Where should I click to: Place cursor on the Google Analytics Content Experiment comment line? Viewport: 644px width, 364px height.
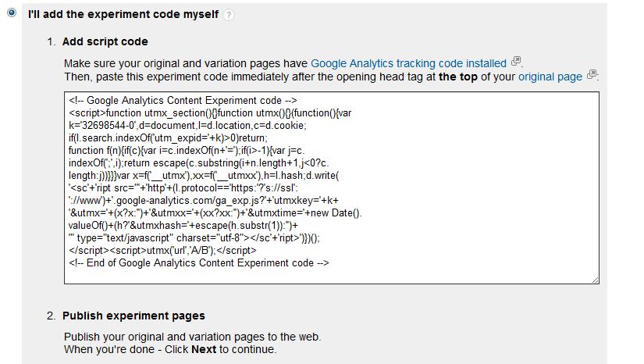tap(183, 101)
